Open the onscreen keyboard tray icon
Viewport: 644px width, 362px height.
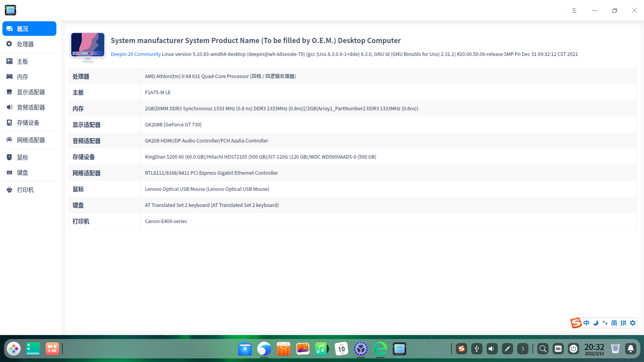point(558,349)
